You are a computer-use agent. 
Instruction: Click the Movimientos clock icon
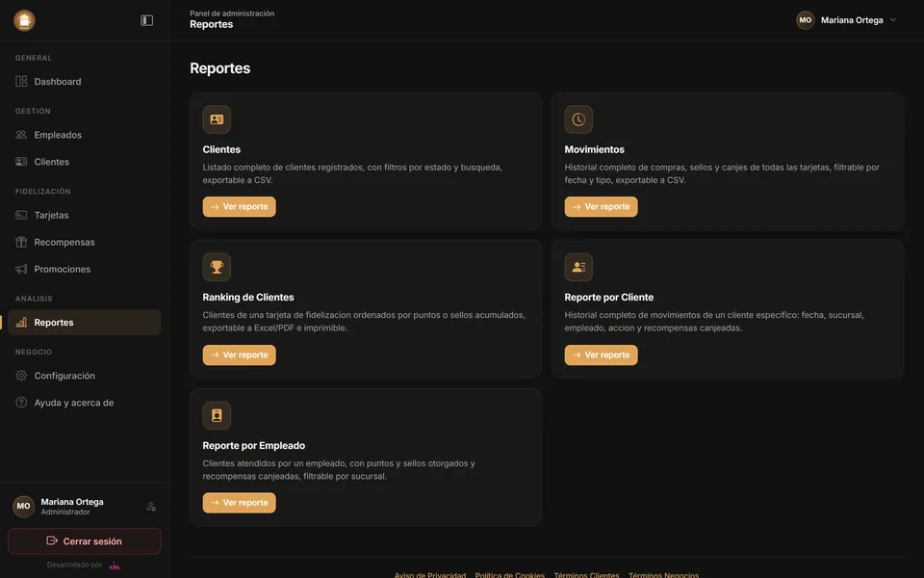(578, 119)
